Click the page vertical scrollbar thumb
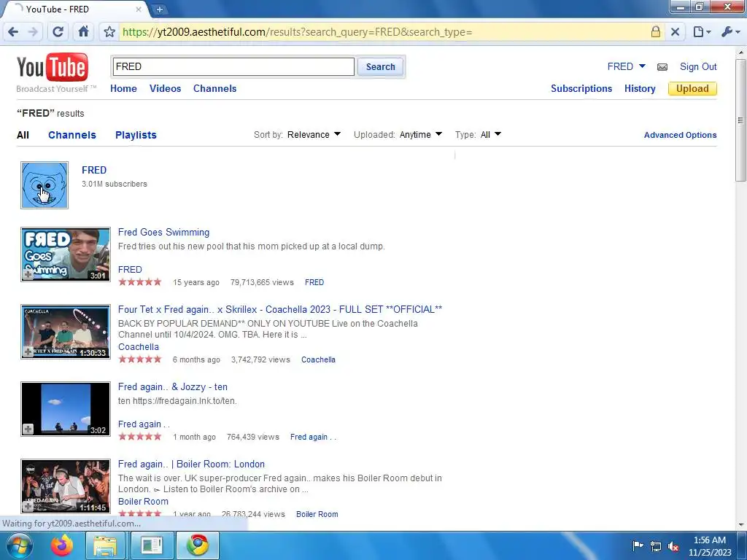The width and height of the screenshot is (747, 560). coord(740,119)
